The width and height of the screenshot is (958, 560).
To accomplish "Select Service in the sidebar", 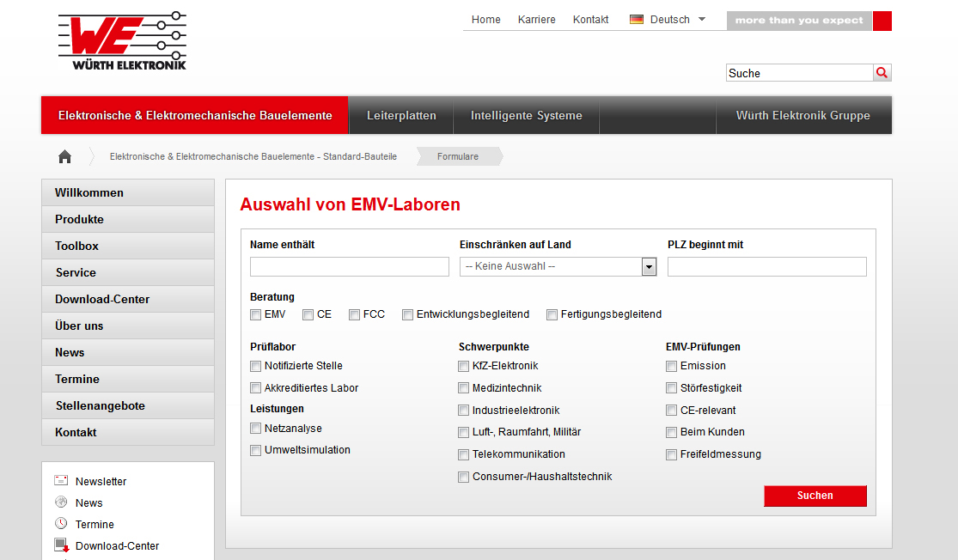I will point(128,272).
